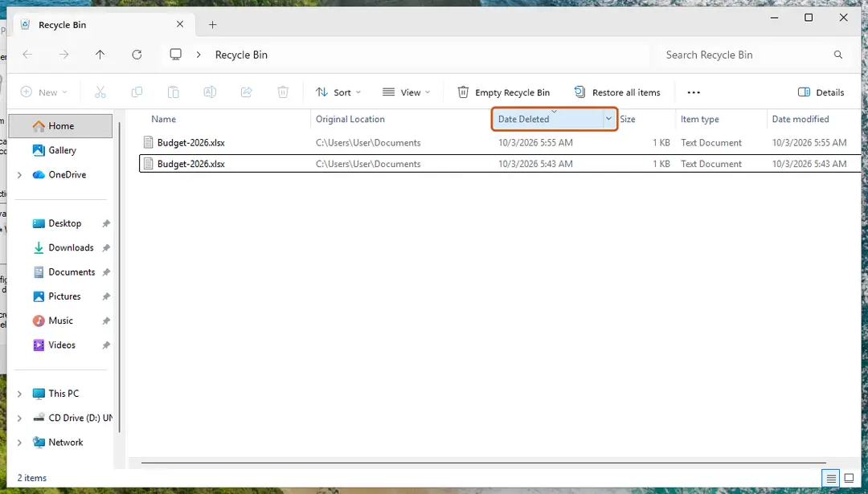This screenshot has width=868, height=494.
Task: Unpin Desktop using its pin icon
Action: tap(106, 223)
